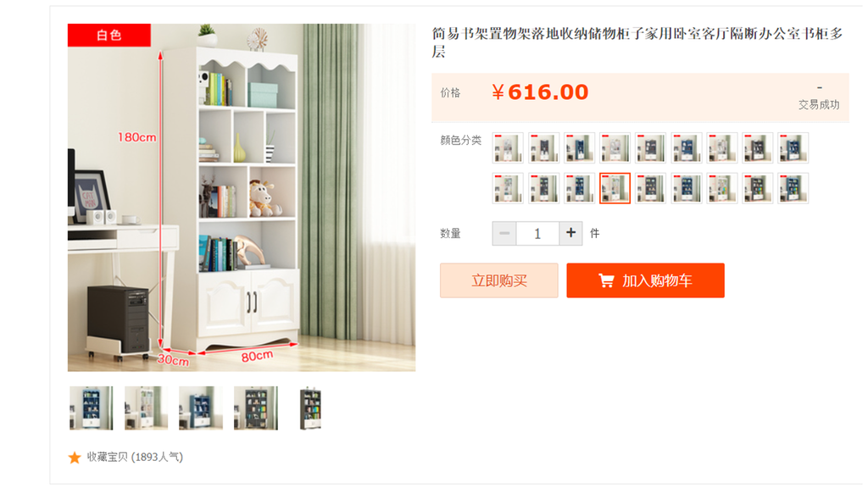View the fifth narrow dark bookshelf thumbnail
868x488 pixels.
[310, 408]
